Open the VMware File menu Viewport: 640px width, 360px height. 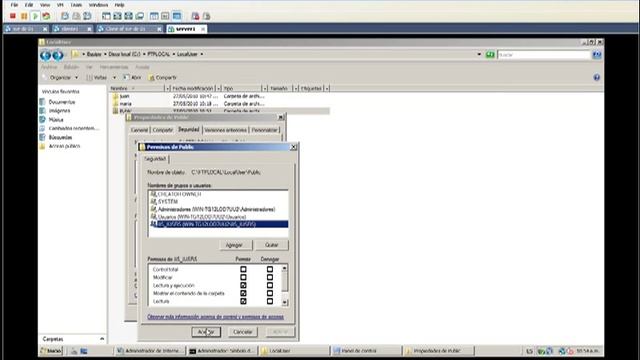[14, 5]
